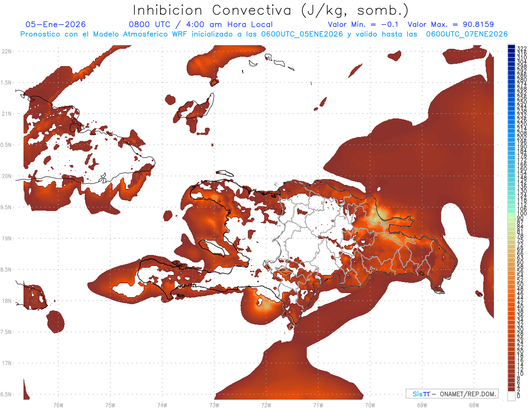The height and width of the screenshot is (411, 532).
Task: Click the colorbar value label '160'
Action: tap(522, 169)
